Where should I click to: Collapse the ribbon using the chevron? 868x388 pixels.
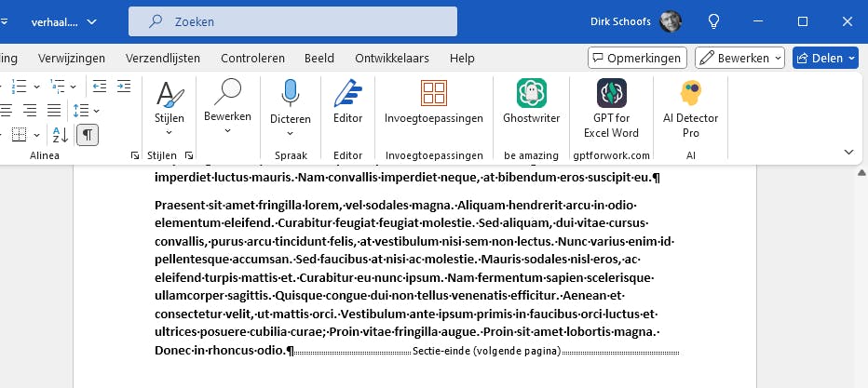848,152
